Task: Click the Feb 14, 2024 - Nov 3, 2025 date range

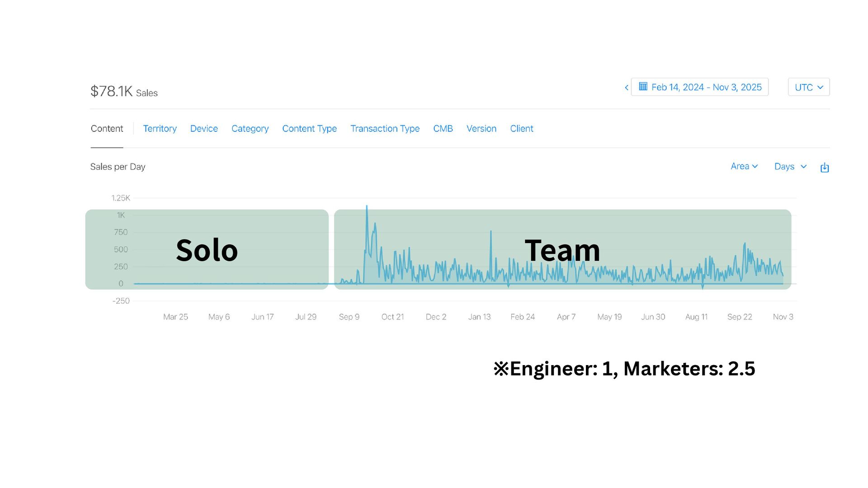Action: tap(706, 87)
